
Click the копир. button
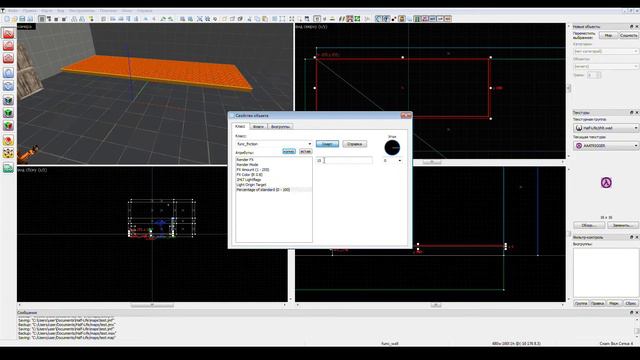pos(289,151)
